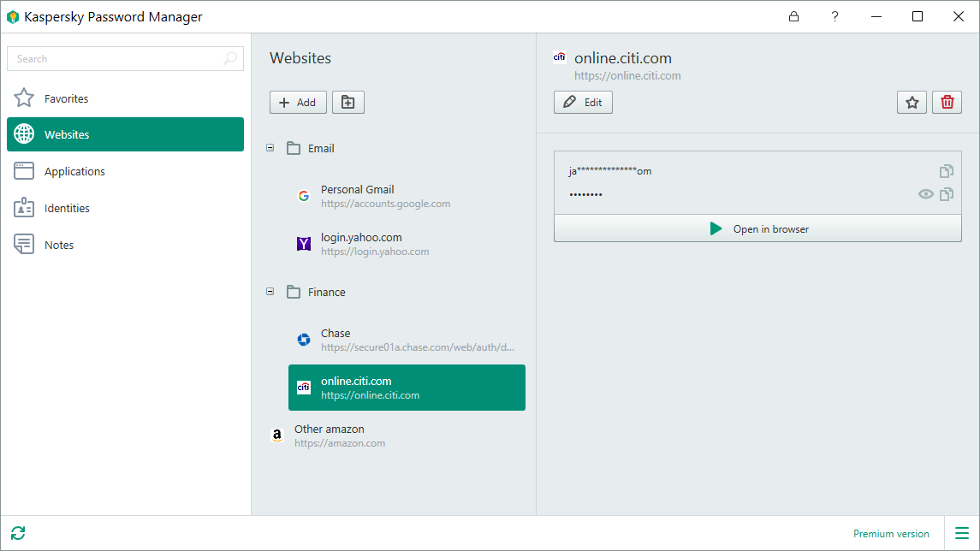Collapse the Email folder

[270, 148]
